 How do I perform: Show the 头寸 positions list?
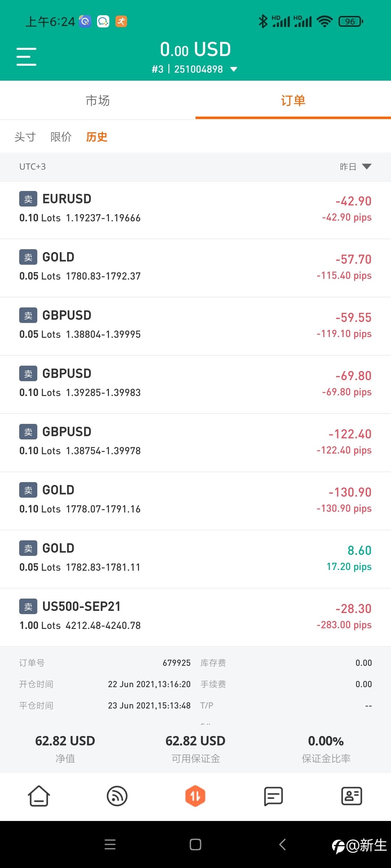pos(25,137)
